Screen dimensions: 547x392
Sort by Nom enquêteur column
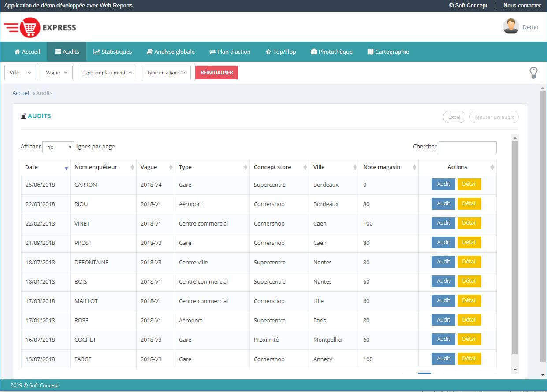[x=103, y=167]
